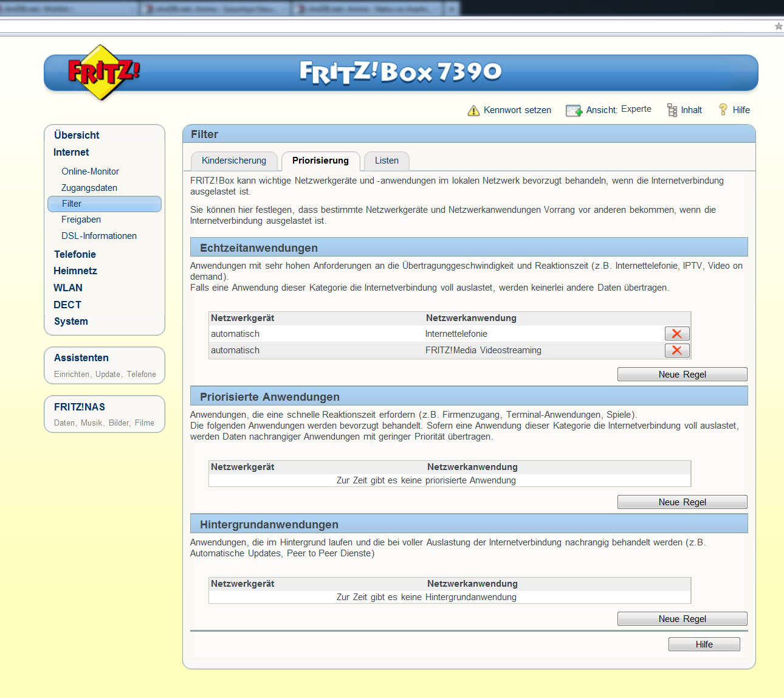Viewport: 784px width, 698px height.
Task: Click 'Zur Zeit gibt es keine Hintergrundanwendung'
Action: pos(426,597)
